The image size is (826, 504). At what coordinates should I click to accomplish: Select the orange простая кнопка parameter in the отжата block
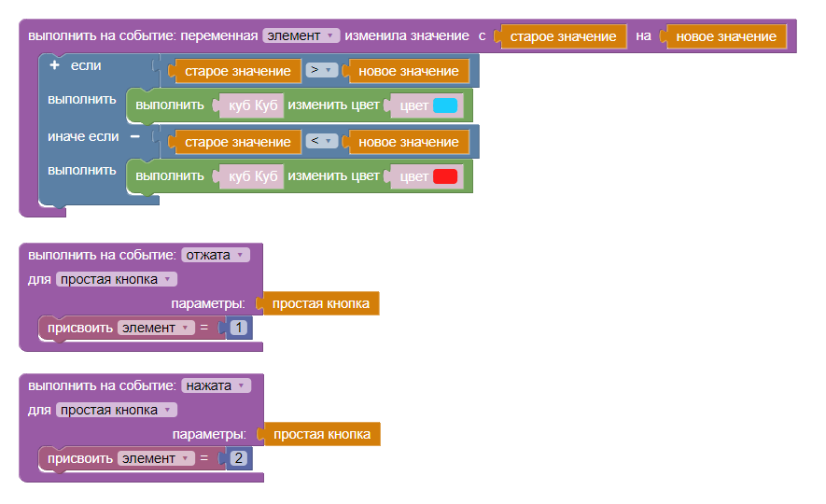coord(320,303)
